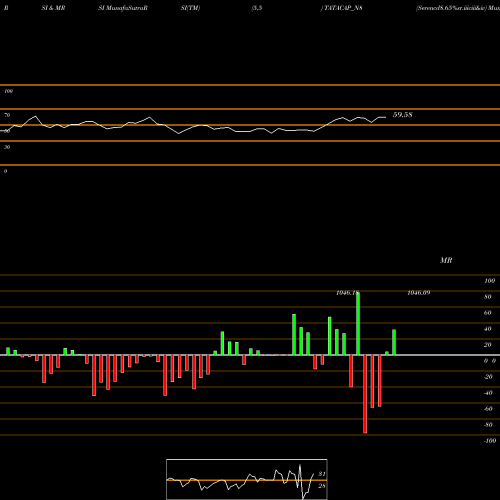The height and width of the screenshot is (500, 500).
Task: Click the -80 label on MR axis
Action: 488,425
